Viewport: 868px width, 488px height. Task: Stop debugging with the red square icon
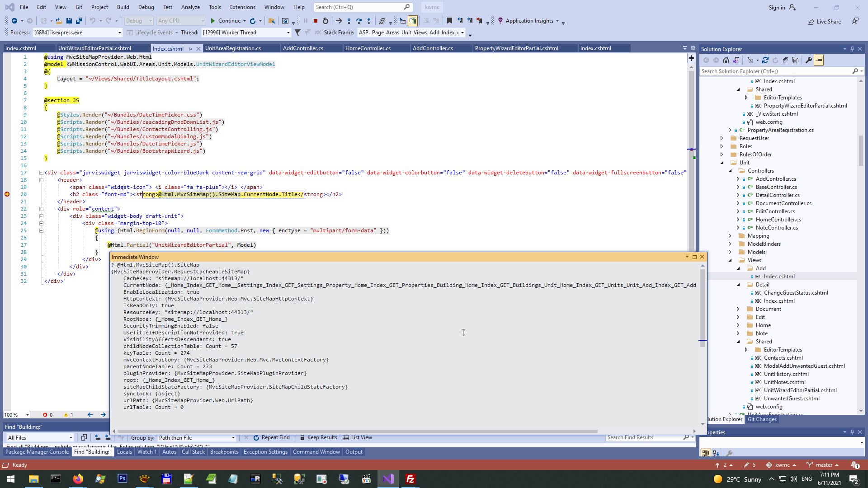click(x=316, y=21)
